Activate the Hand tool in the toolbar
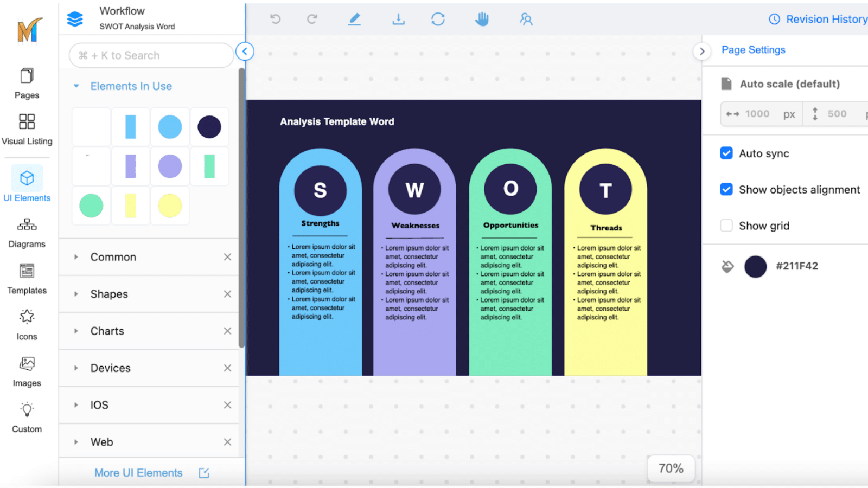 (x=482, y=19)
